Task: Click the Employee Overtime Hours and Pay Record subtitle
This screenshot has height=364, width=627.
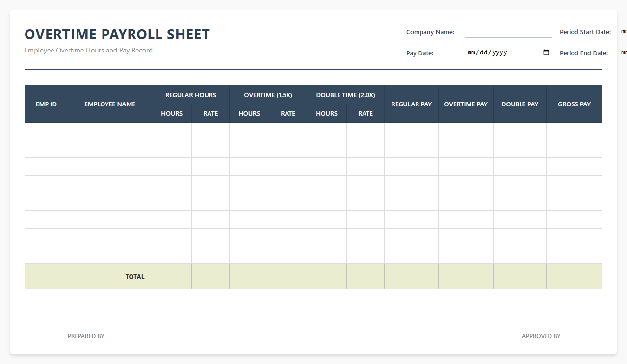Action: [88, 50]
